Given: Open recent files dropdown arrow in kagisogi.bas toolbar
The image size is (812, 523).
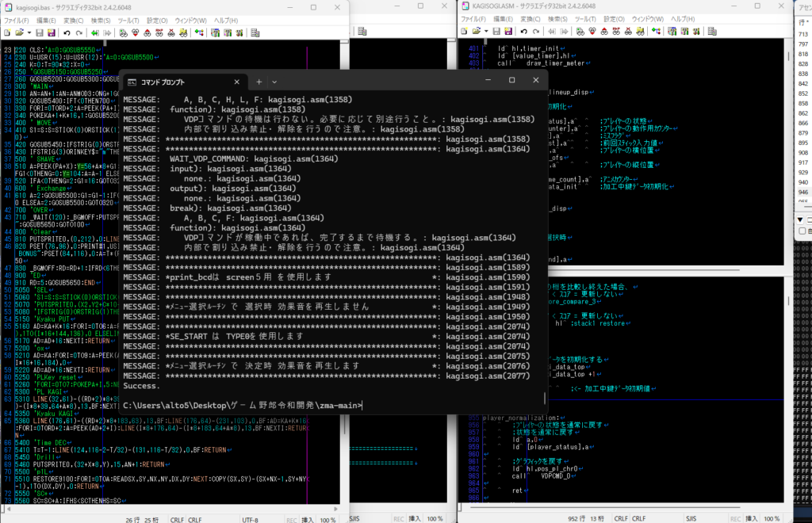Looking at the screenshot, I should 28,32.
